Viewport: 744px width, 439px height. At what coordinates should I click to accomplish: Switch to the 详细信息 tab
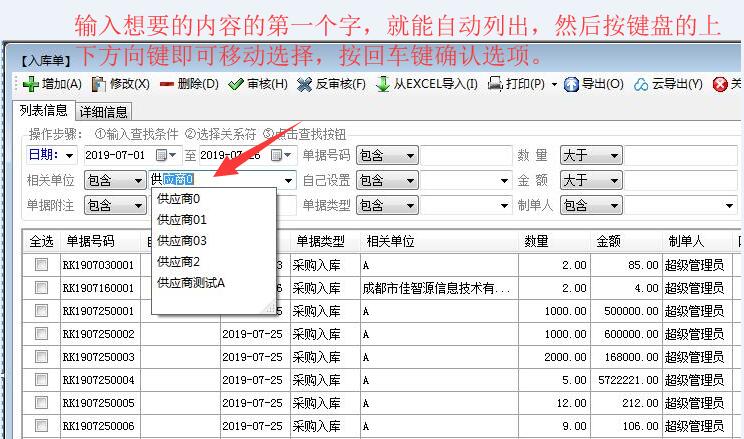pos(103,112)
